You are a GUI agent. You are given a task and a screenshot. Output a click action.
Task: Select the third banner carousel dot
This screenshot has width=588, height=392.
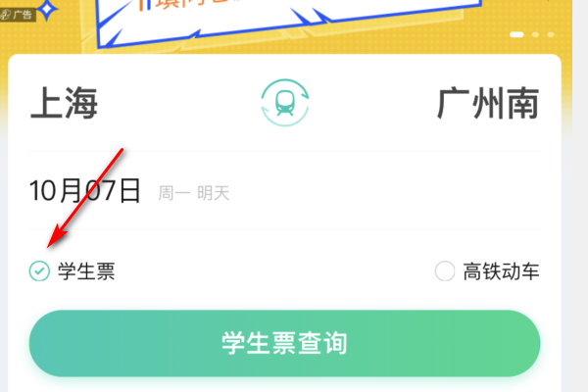tap(551, 34)
